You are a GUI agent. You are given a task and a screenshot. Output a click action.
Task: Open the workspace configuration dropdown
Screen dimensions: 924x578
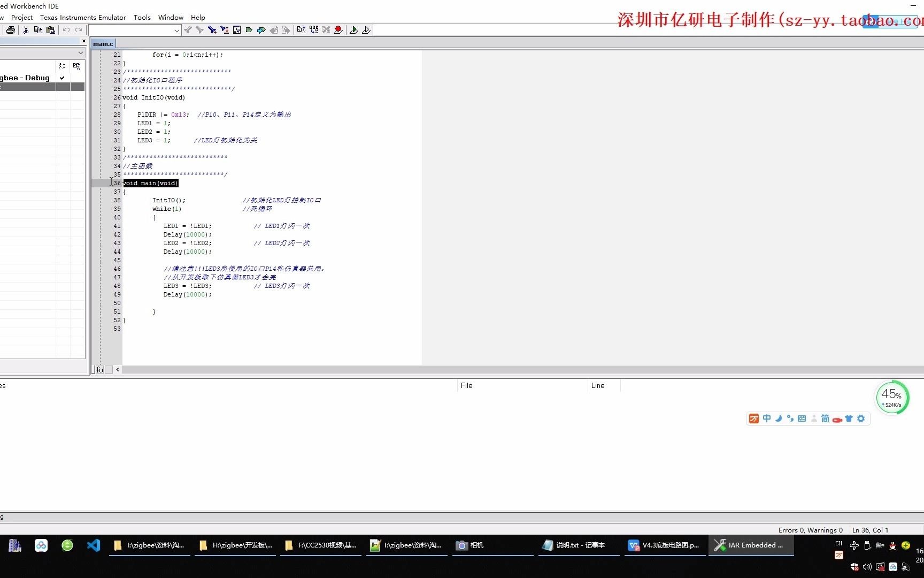pos(81,52)
